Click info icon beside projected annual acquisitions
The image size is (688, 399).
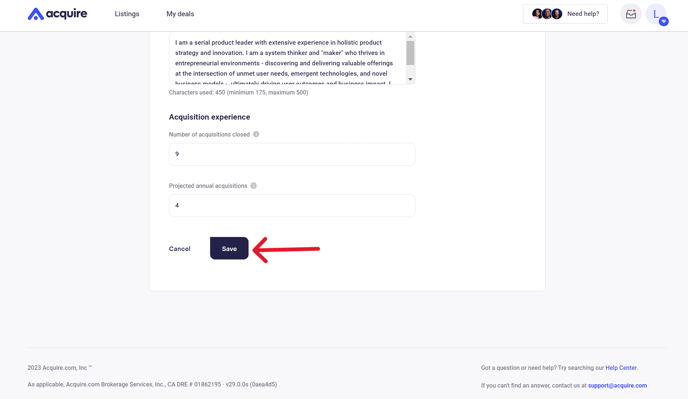click(254, 186)
